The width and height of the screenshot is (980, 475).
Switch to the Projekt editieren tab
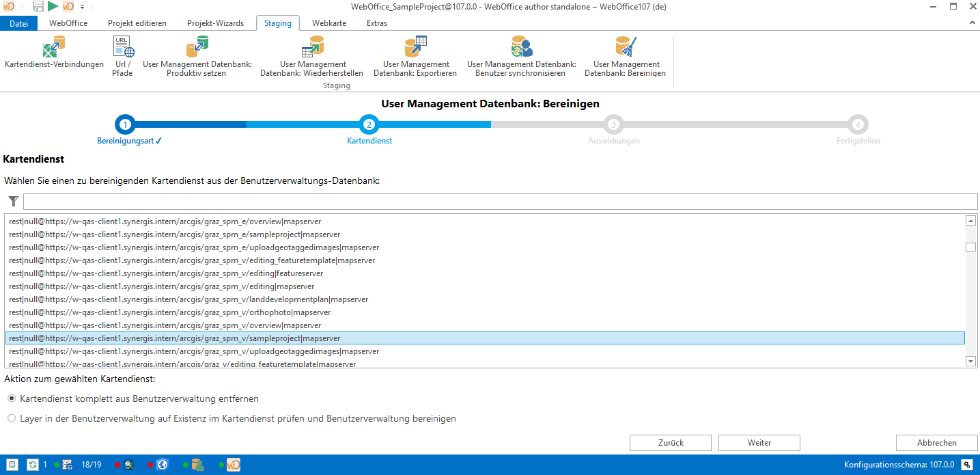click(x=137, y=23)
